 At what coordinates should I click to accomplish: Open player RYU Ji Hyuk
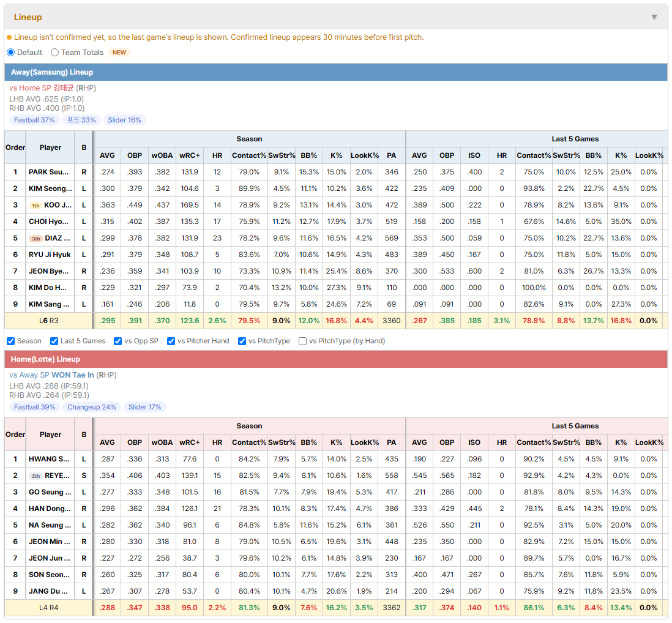pyautogui.click(x=50, y=255)
